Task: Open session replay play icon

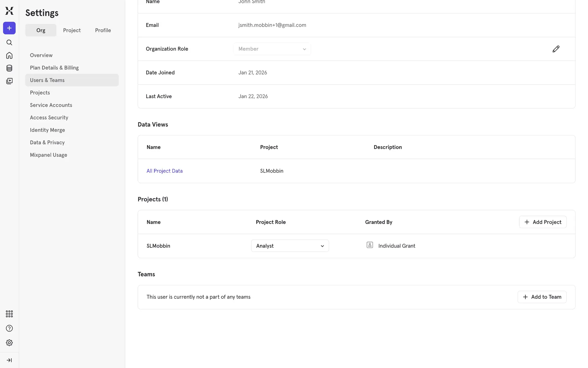Action: click(x=9, y=81)
